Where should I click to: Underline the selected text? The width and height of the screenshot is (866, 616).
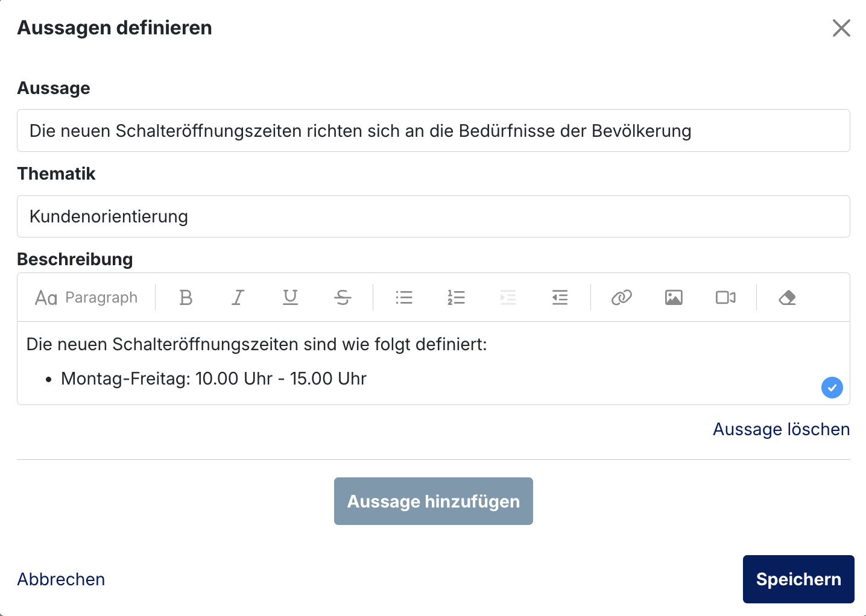point(290,298)
